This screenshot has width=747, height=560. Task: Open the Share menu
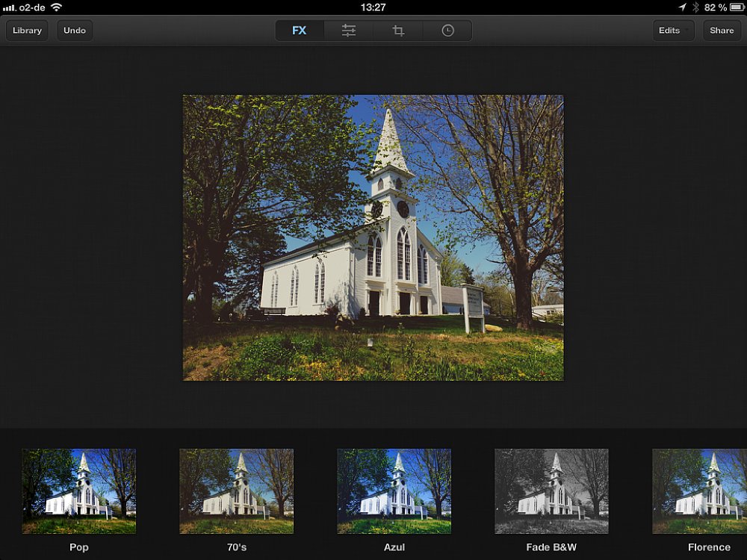coord(722,31)
